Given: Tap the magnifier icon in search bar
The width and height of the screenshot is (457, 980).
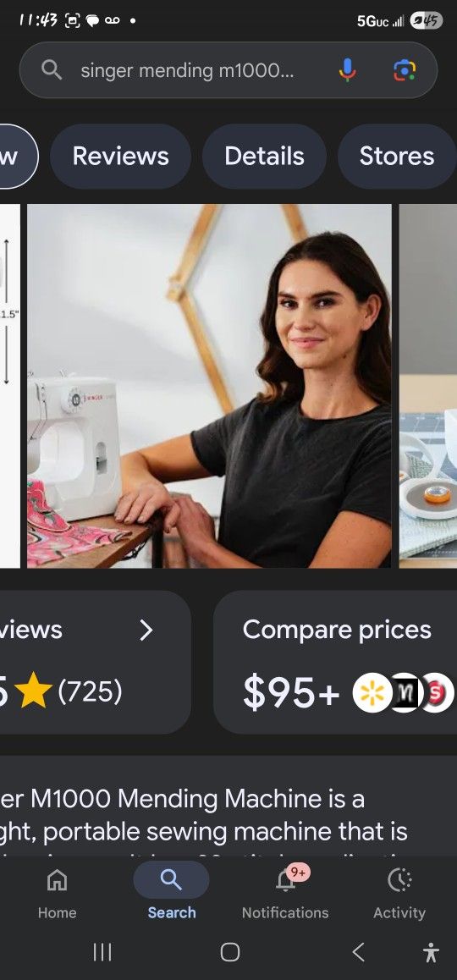Looking at the screenshot, I should click(x=52, y=70).
